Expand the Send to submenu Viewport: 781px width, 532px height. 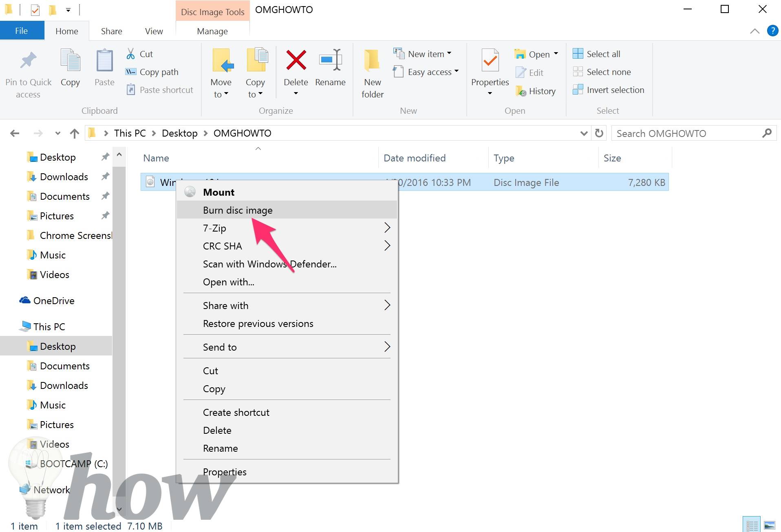[287, 347]
